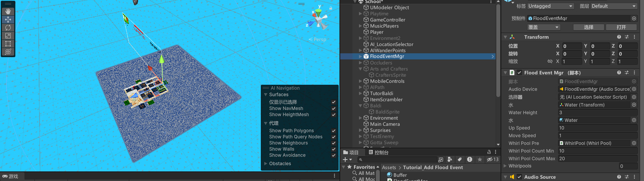This screenshot has height=181, width=644.
Task: Expand the TutorBaldi hierarchy item
Action: [360, 94]
